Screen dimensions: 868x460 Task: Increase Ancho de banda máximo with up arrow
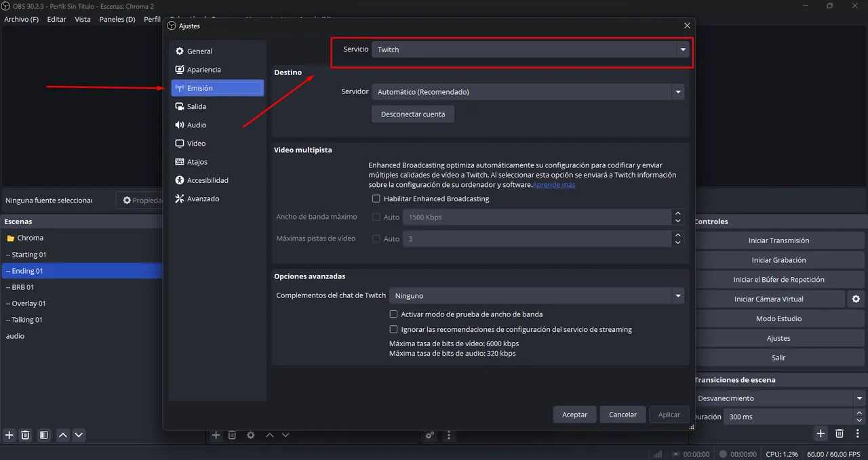[677, 213]
